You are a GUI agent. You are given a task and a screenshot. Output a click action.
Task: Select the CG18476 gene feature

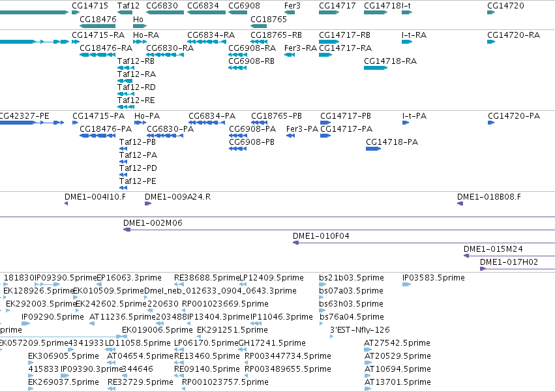pyautogui.click(x=98, y=26)
